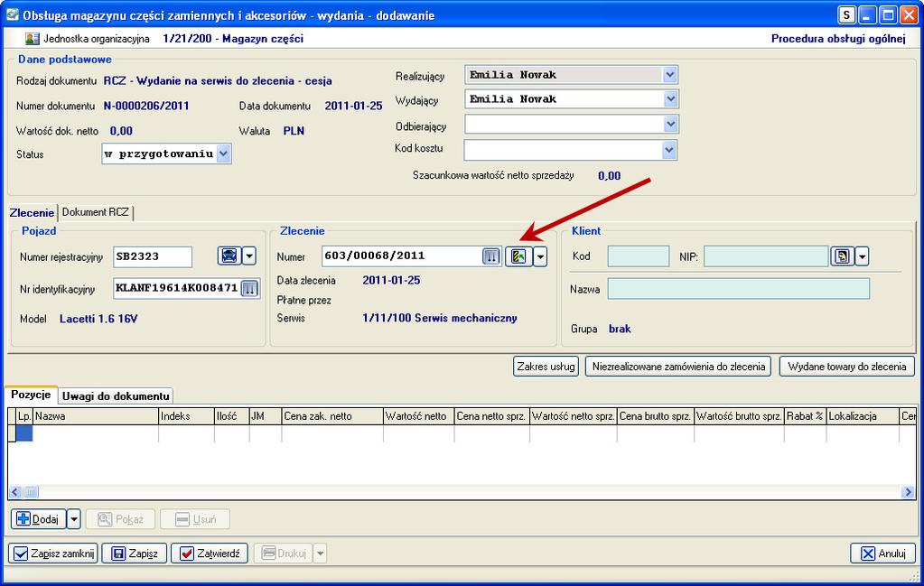This screenshot has width=924, height=586.
Task: Click the Ilość column header
Action: tap(231, 415)
